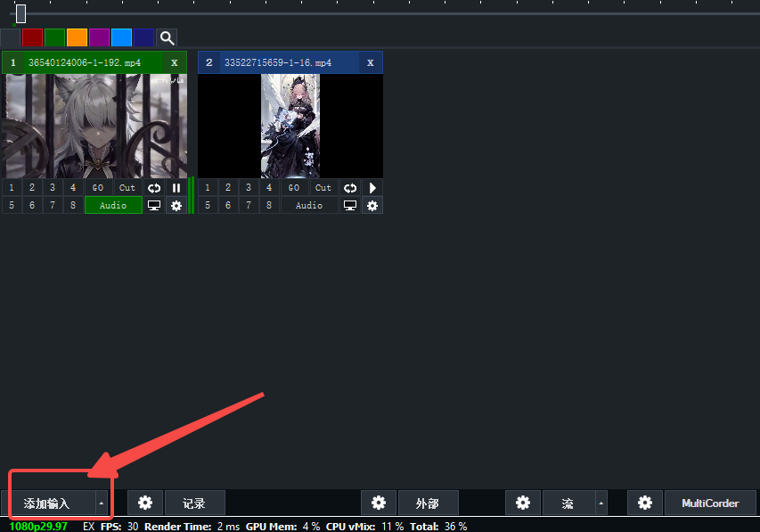Click the monitor icon on input 2
Image resolution: width=760 pixels, height=532 pixels.
[x=350, y=206]
